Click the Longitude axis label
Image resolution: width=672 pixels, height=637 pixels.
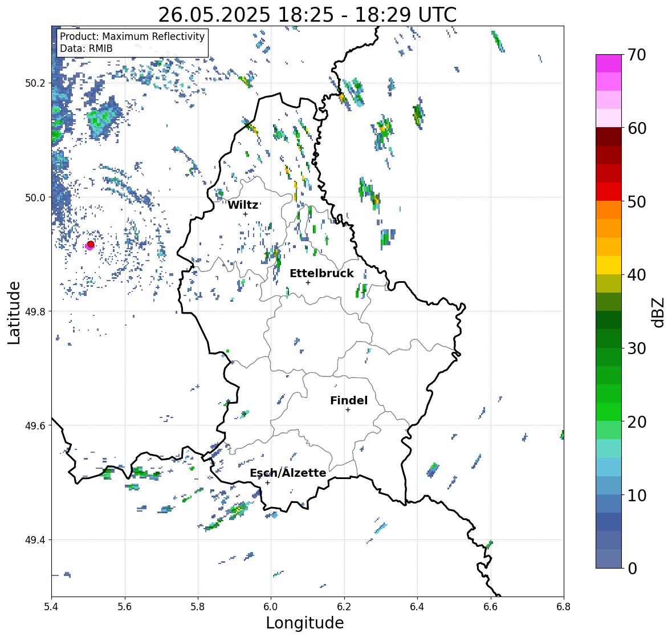coord(305,623)
